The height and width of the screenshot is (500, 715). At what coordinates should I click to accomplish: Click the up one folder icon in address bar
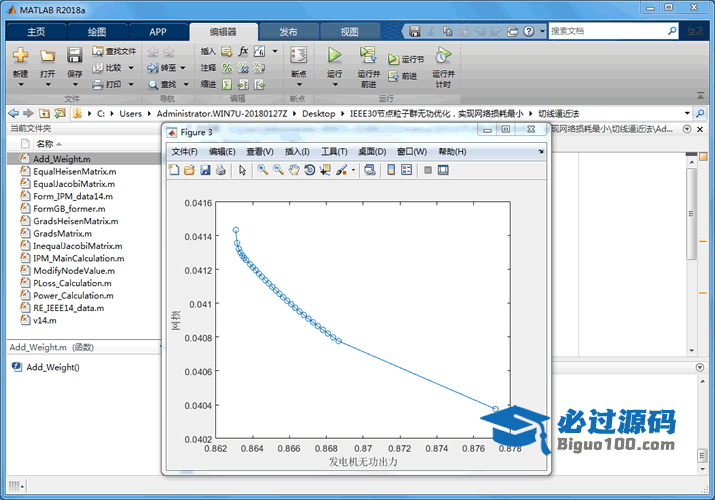coord(44,113)
